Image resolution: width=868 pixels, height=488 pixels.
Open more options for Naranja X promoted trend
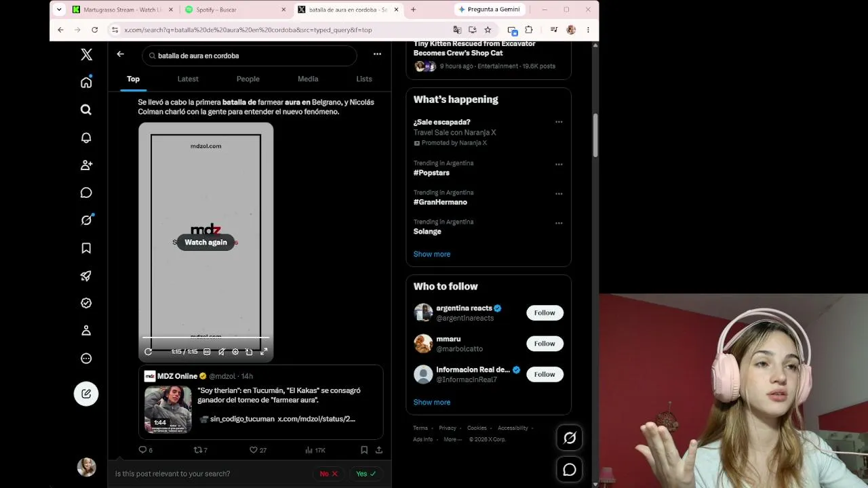click(559, 122)
